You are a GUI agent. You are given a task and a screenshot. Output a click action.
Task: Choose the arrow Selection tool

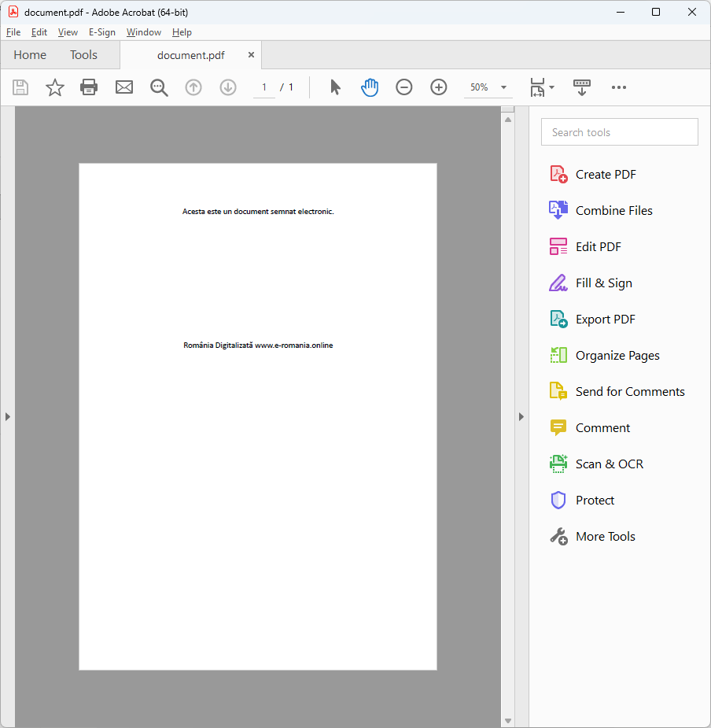(x=335, y=87)
